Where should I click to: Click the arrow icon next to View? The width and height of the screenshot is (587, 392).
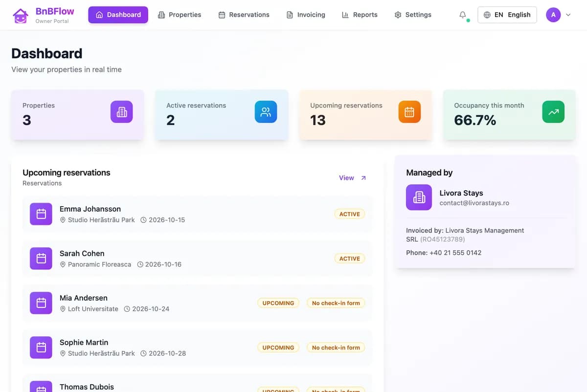coord(363,178)
